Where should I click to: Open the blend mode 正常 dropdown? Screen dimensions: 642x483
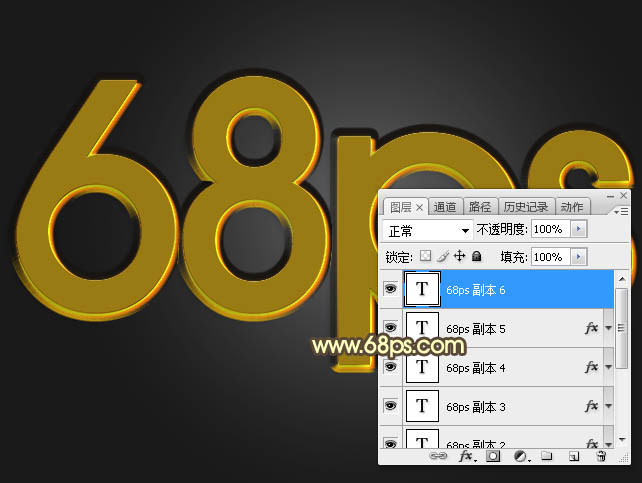428,230
